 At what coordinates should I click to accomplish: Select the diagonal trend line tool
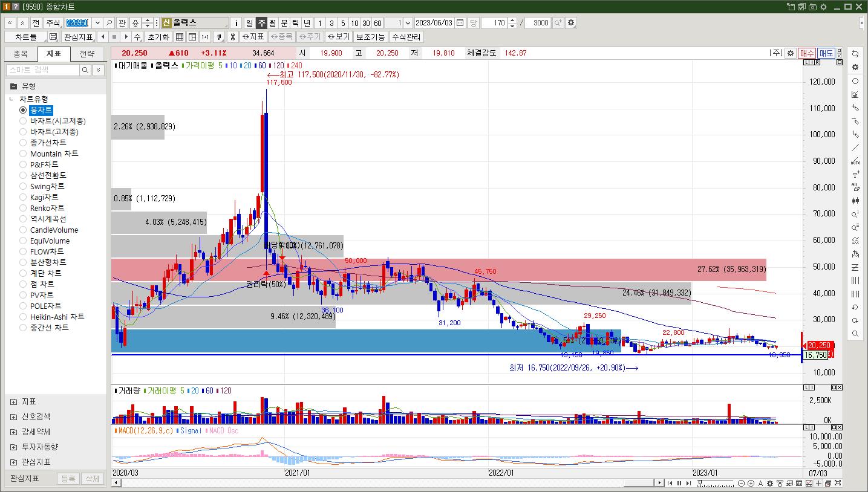(855, 147)
